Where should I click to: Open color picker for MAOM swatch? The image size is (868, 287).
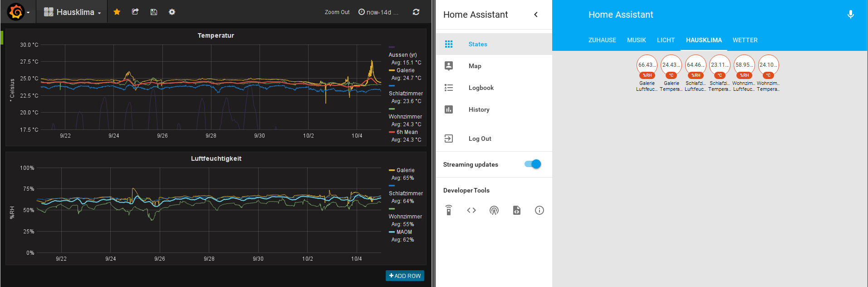pos(392,232)
